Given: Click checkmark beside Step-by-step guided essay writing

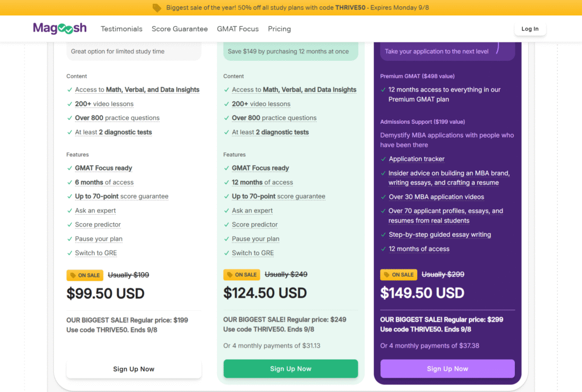Looking at the screenshot, I should coord(383,235).
